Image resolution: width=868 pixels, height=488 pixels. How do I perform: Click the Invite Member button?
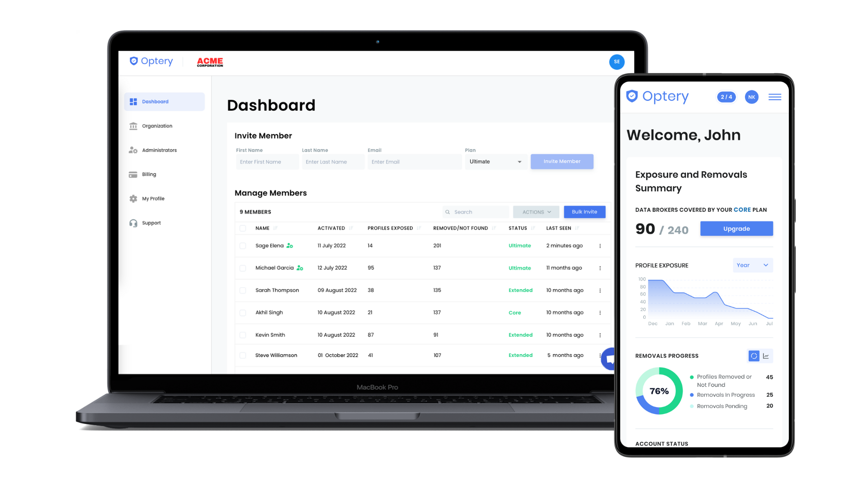pyautogui.click(x=561, y=161)
